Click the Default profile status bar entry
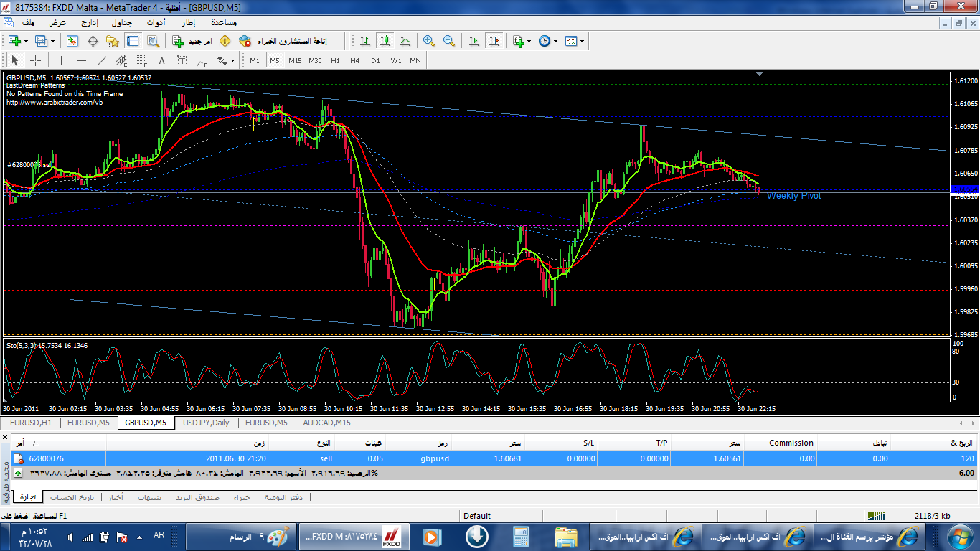 477,515
